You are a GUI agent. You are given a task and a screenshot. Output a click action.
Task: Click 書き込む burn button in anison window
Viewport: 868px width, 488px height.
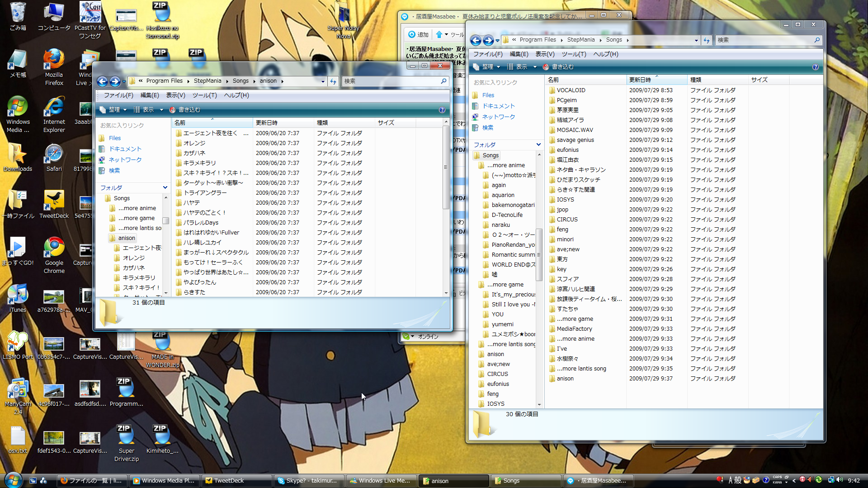pyautogui.click(x=184, y=110)
